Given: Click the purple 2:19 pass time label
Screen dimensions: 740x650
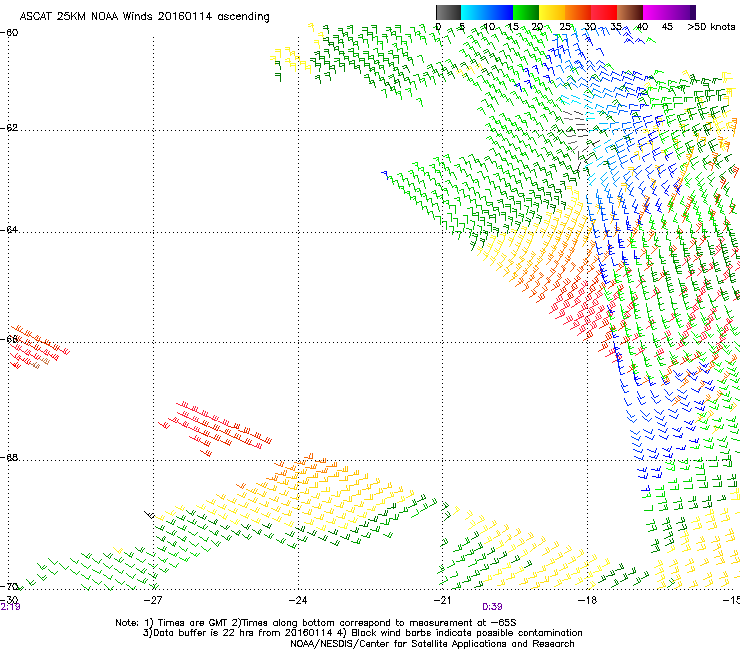Looking at the screenshot, I should [x=10, y=607].
